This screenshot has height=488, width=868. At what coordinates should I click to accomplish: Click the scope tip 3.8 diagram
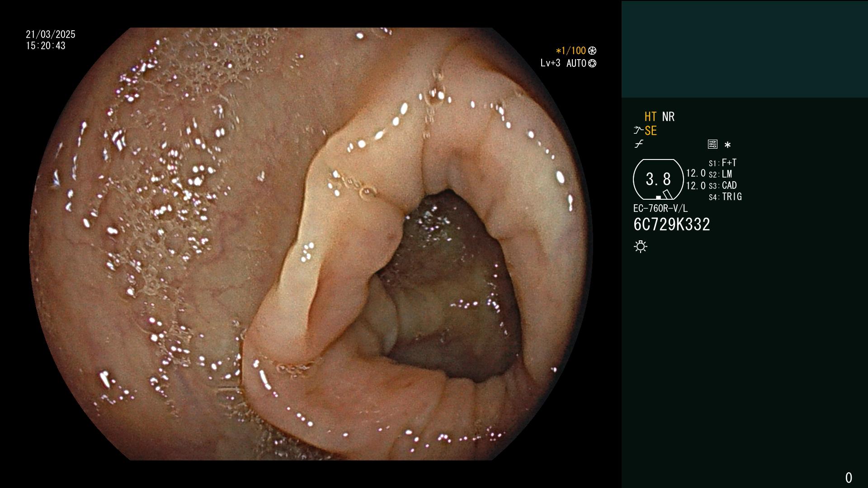pyautogui.click(x=658, y=179)
